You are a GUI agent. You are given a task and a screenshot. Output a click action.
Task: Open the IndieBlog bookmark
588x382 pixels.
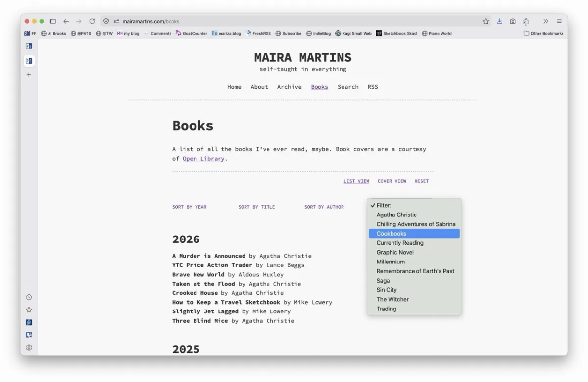pos(318,34)
